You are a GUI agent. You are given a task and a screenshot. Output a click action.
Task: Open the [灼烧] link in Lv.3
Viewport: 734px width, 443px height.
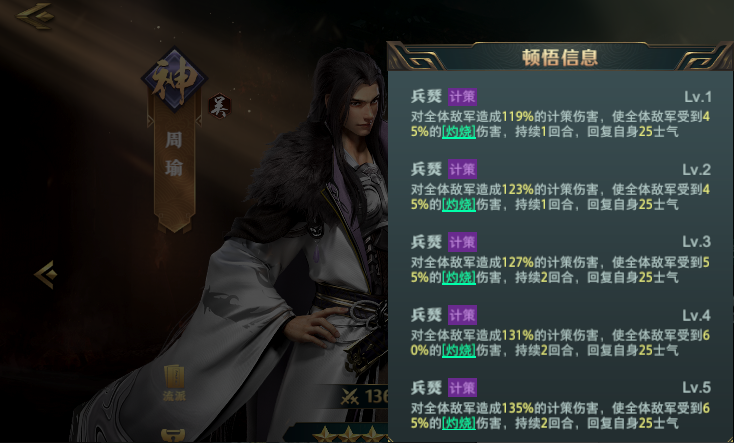click(459, 278)
